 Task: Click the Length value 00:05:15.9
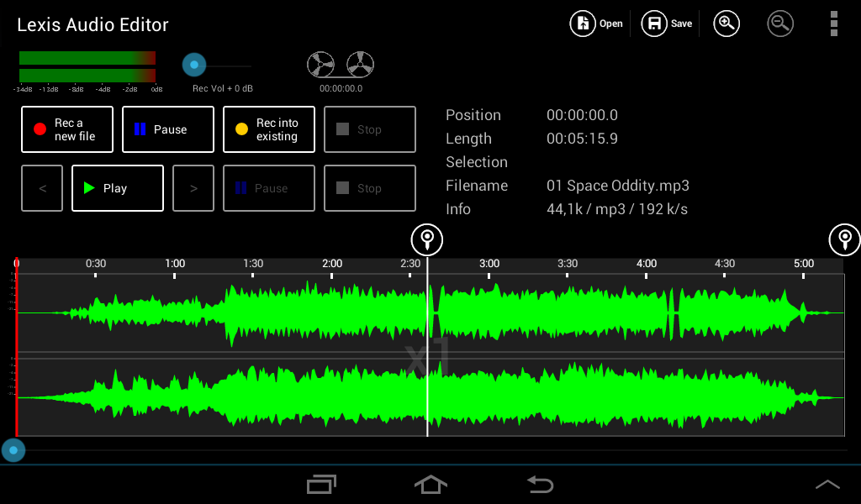[x=582, y=139]
